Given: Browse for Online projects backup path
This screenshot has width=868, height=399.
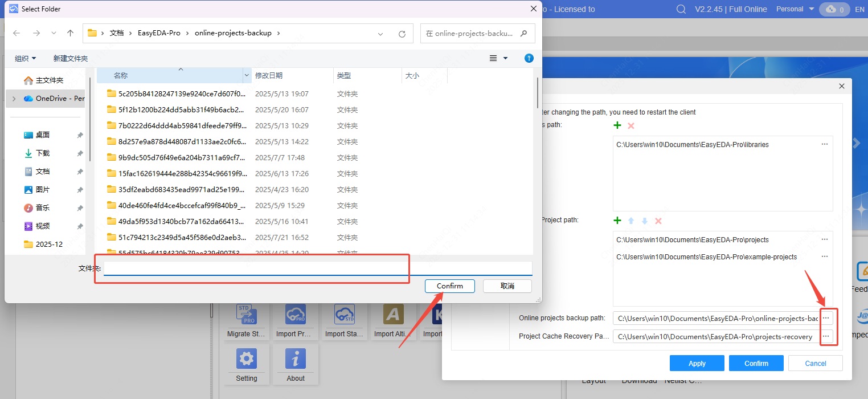Looking at the screenshot, I should [x=826, y=318].
